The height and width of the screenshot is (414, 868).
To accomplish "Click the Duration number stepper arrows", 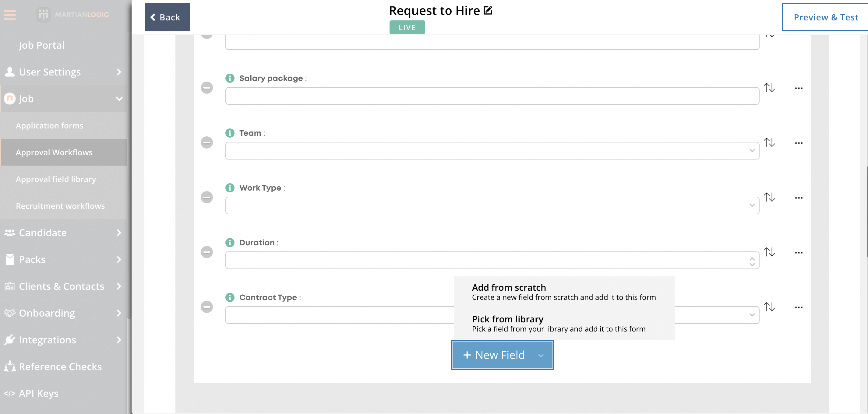I will [752, 261].
